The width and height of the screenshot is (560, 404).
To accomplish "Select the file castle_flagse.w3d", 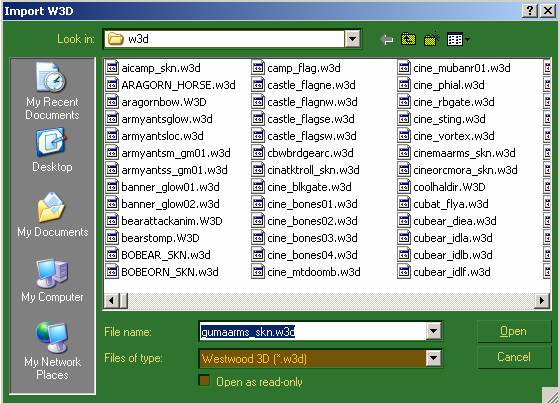I will coord(303,119).
